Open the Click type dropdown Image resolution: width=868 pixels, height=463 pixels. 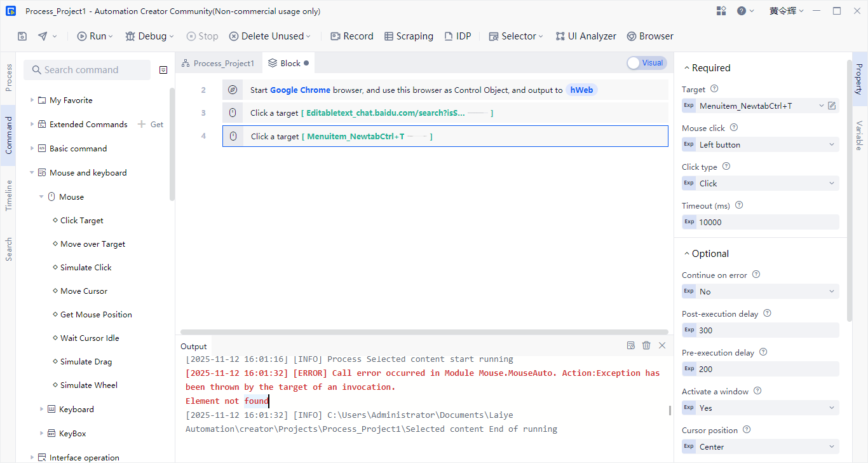[x=760, y=183]
